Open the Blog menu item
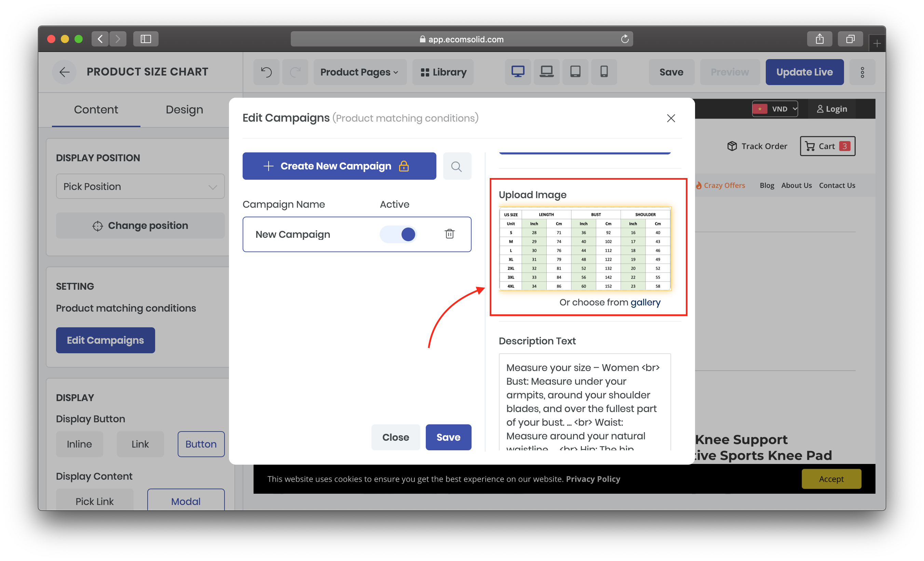This screenshot has height=561, width=924. [x=767, y=185]
